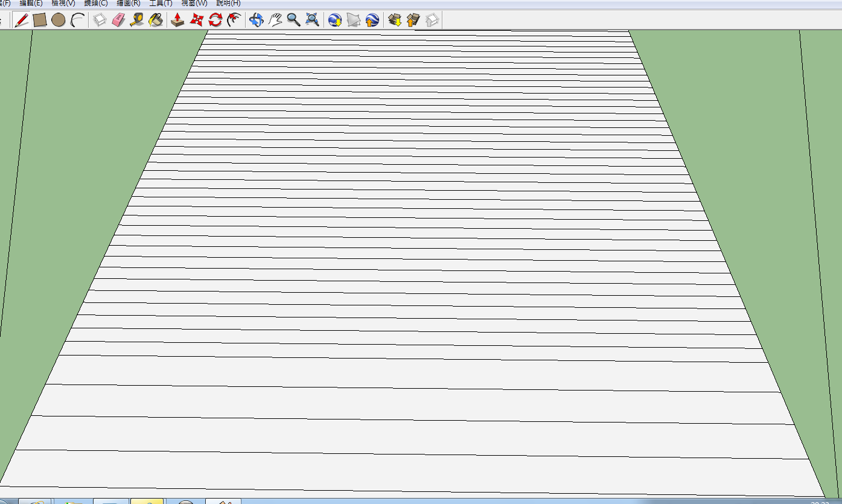
Task: Select the Zoom magnifier tool
Action: (x=293, y=21)
